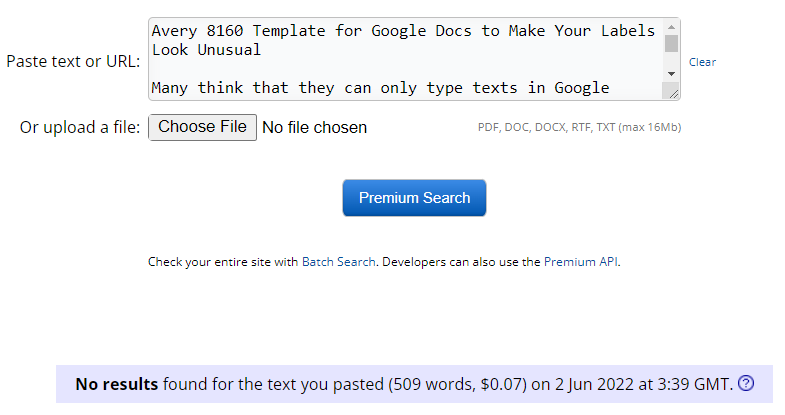Click the text box scrollbar thumb

672,43
